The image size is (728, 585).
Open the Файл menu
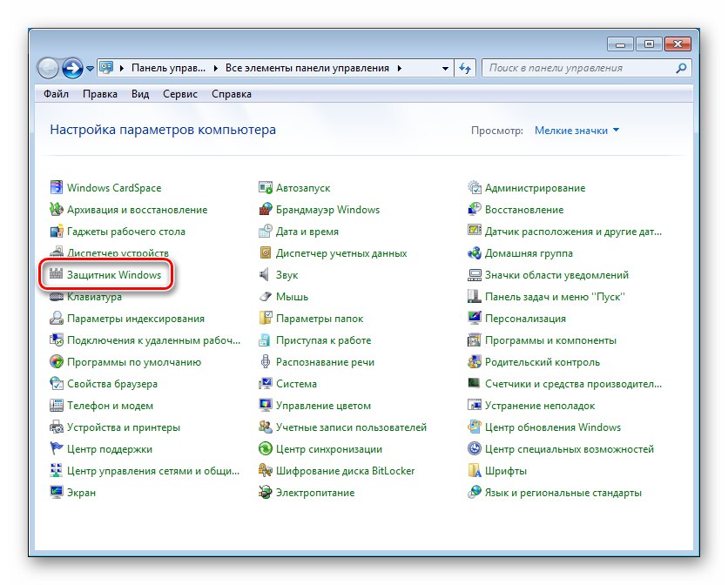pyautogui.click(x=57, y=94)
